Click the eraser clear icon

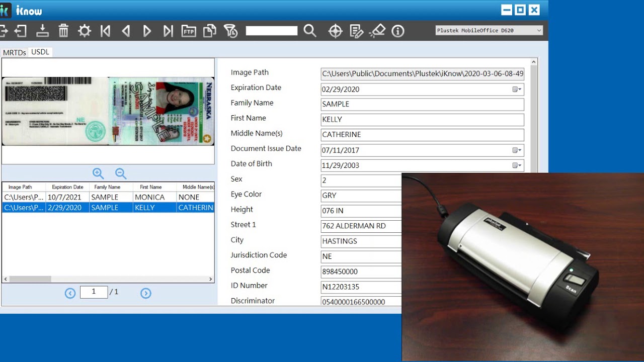point(377,31)
